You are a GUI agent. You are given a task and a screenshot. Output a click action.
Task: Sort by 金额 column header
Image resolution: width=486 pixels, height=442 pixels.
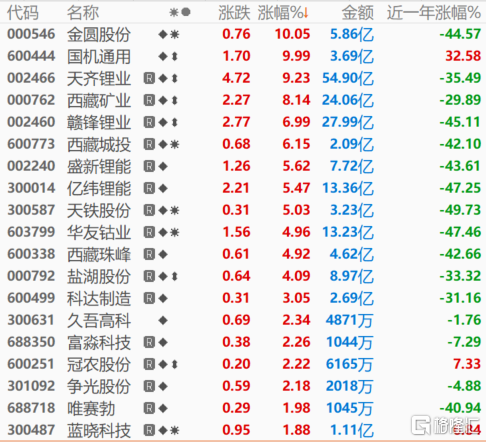(x=358, y=13)
